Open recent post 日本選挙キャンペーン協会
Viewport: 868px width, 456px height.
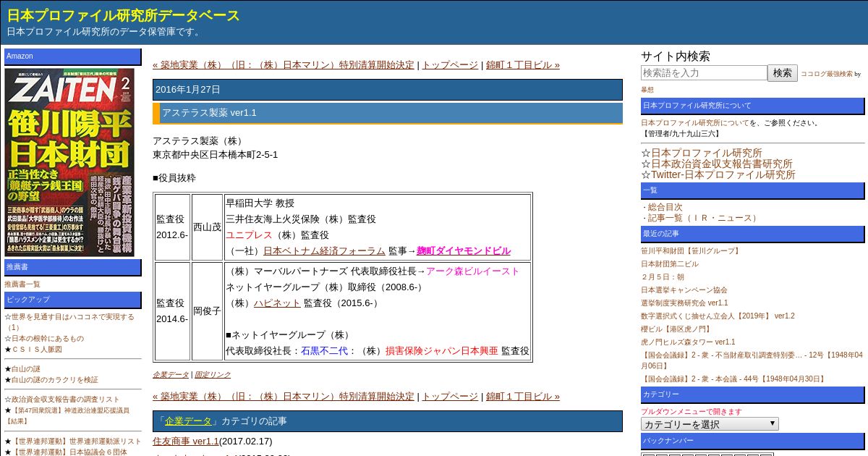click(x=684, y=290)
